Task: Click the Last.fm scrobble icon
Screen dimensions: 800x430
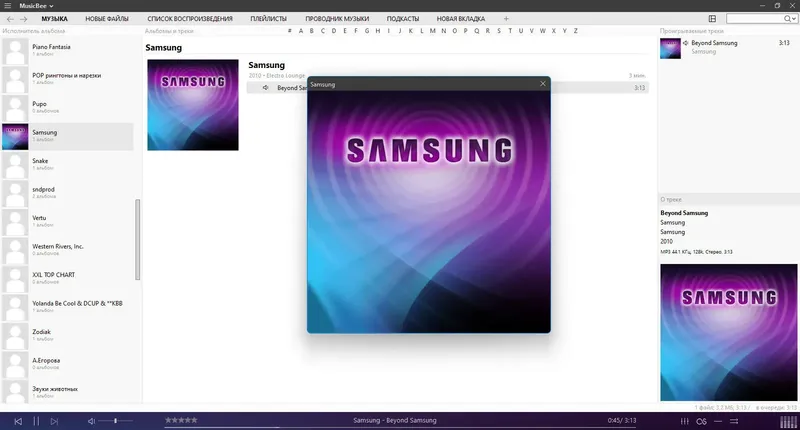Action: (702, 421)
